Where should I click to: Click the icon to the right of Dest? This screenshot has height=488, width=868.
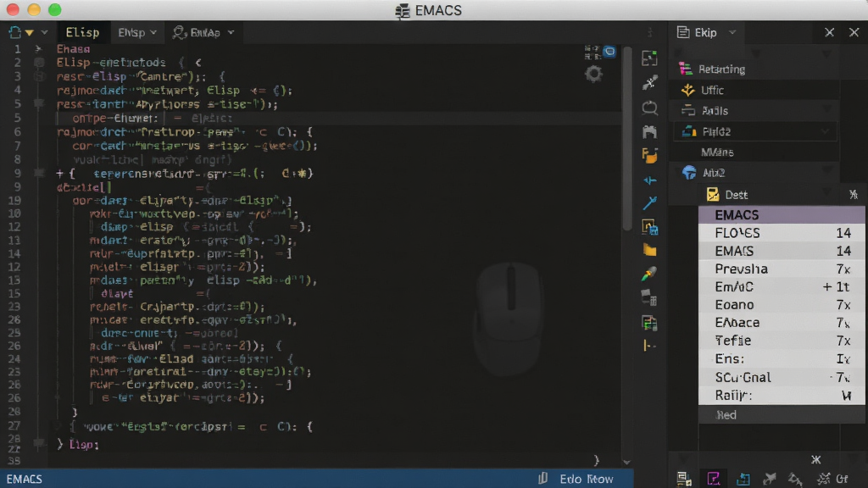853,195
